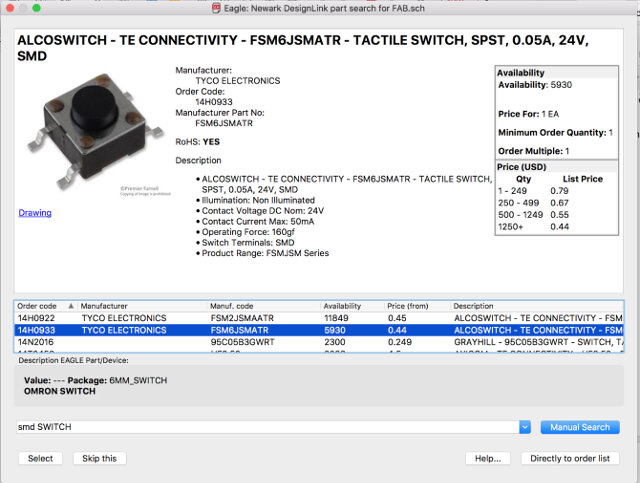Click 'Minimum Order Quantity: 1' text

point(556,133)
